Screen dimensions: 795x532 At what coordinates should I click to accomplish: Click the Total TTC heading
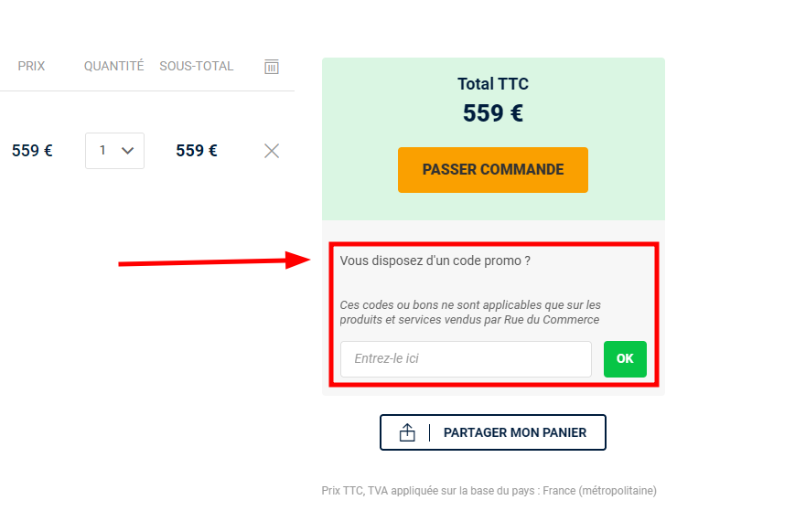pyautogui.click(x=493, y=84)
